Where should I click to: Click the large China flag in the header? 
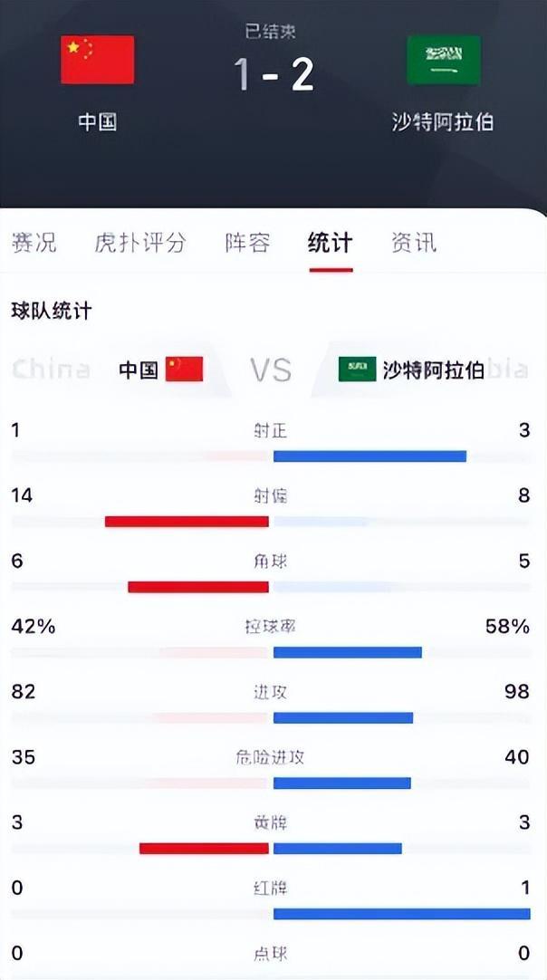click(x=98, y=61)
